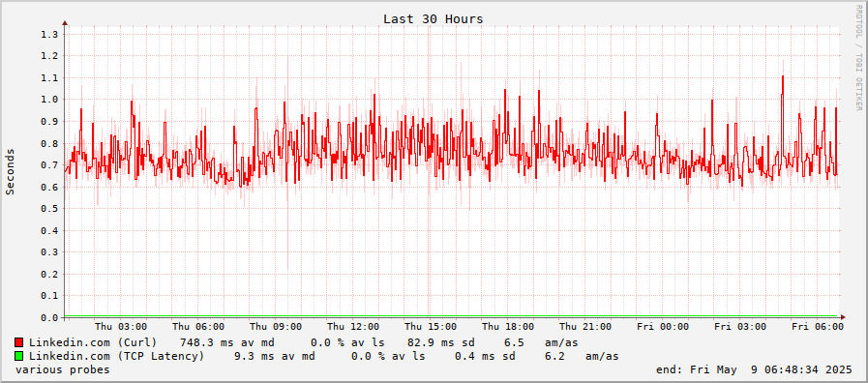Click the '6.2 am/as' value in TCP Latency row

582,356
